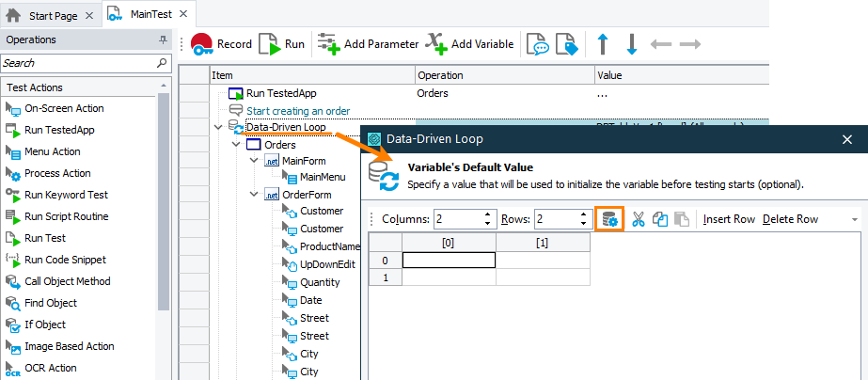
Task: Collapse the Data-Driven Loop tree node
Action: [218, 127]
